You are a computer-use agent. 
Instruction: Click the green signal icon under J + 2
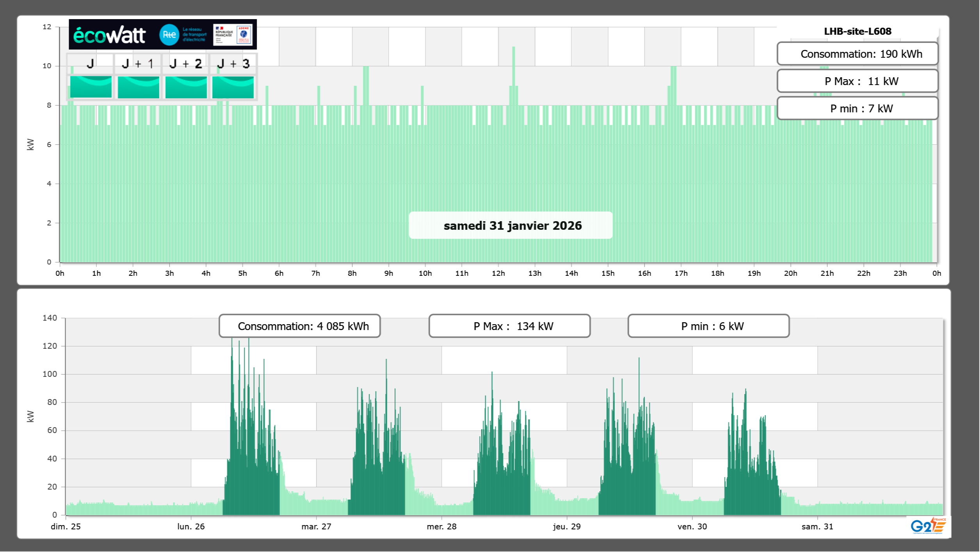tap(186, 87)
